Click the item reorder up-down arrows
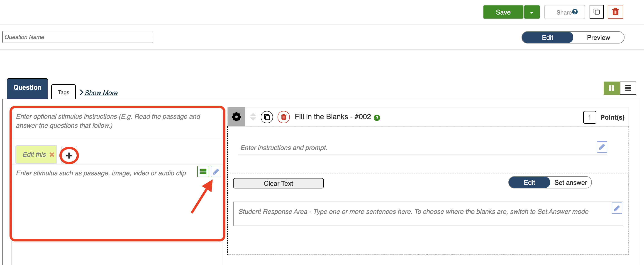This screenshot has height=265, width=644. (253, 117)
